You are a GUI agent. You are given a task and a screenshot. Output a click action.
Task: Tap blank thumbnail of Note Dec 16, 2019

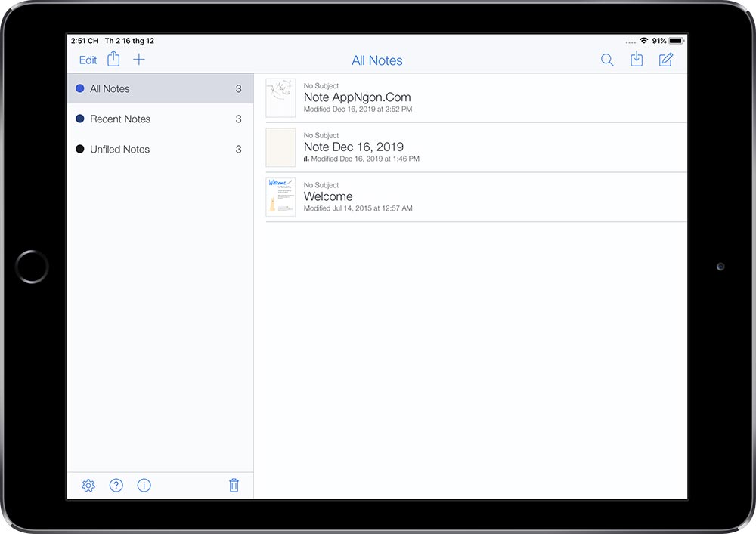pos(280,148)
